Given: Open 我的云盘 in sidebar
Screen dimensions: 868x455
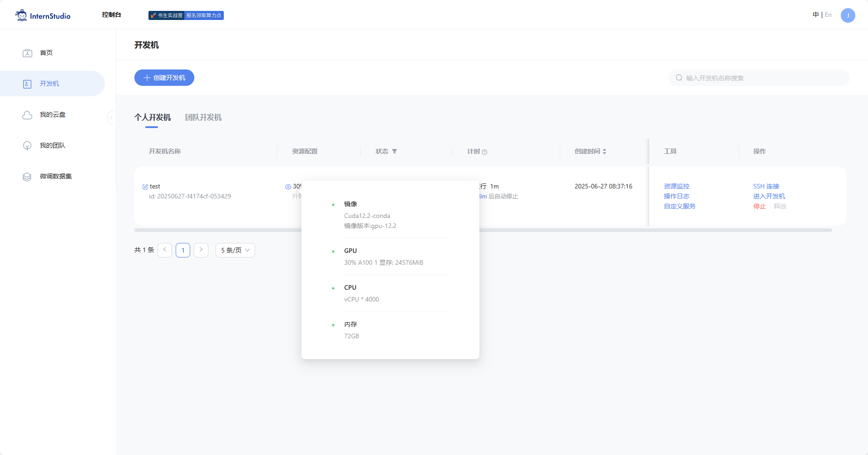Looking at the screenshot, I should tap(52, 115).
